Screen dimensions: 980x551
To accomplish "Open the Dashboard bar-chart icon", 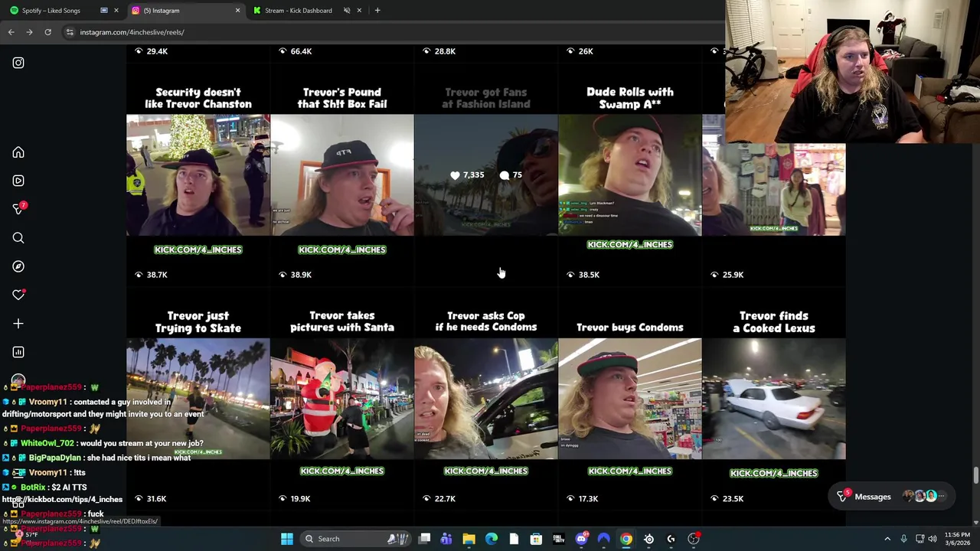I will 18,352.
